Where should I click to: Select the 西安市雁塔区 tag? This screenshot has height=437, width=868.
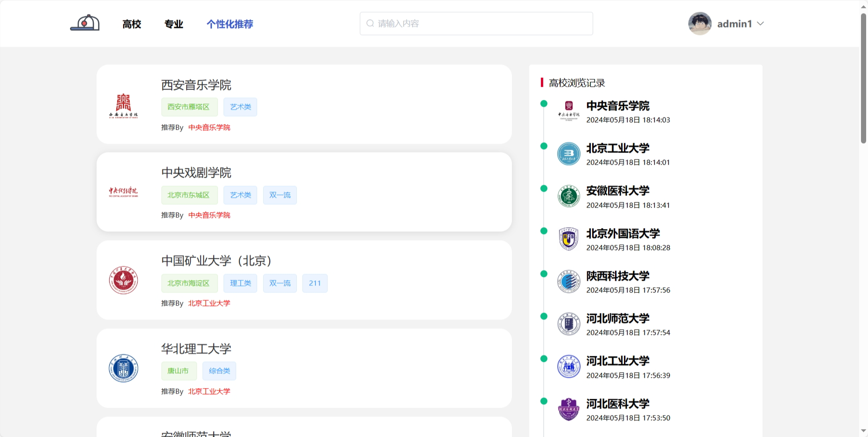tap(189, 107)
